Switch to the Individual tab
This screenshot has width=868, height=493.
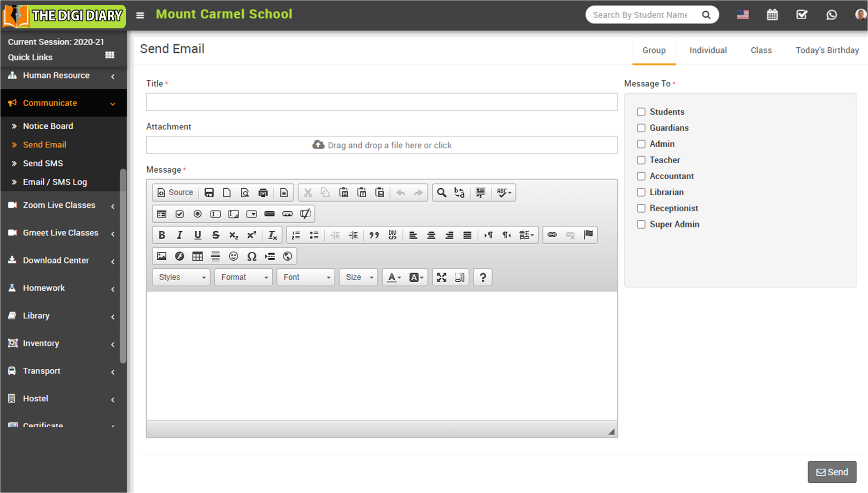pyautogui.click(x=708, y=50)
